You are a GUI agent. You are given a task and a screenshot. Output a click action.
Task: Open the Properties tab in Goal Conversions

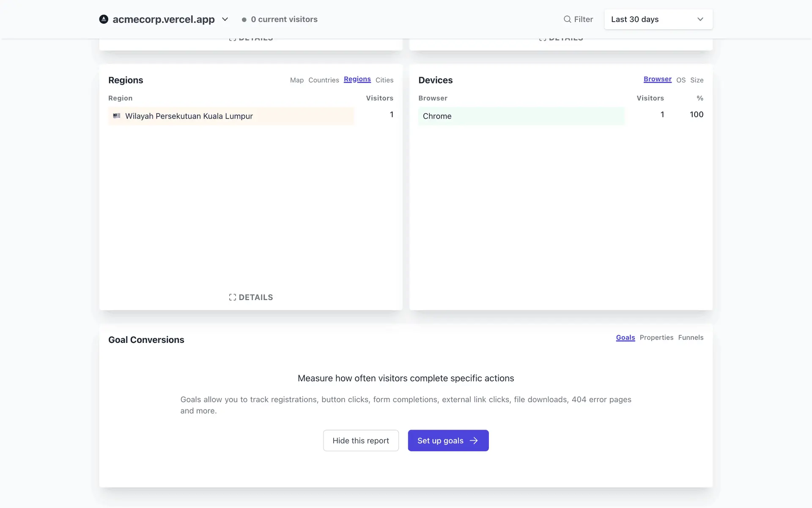coord(656,337)
